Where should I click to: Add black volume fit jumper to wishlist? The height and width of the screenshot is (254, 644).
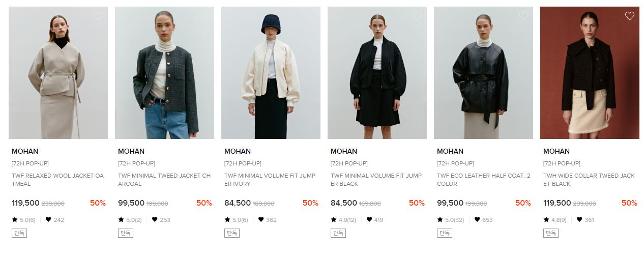(417, 16)
